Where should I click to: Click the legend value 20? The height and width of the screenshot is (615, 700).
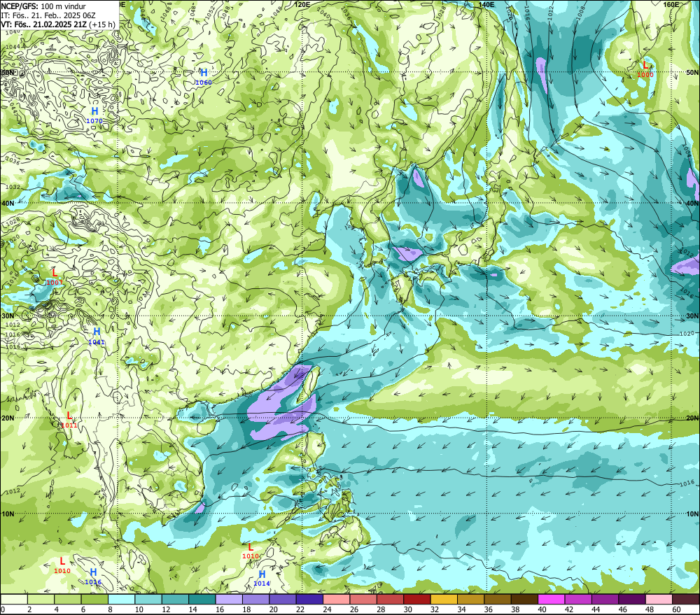pyautogui.click(x=273, y=609)
